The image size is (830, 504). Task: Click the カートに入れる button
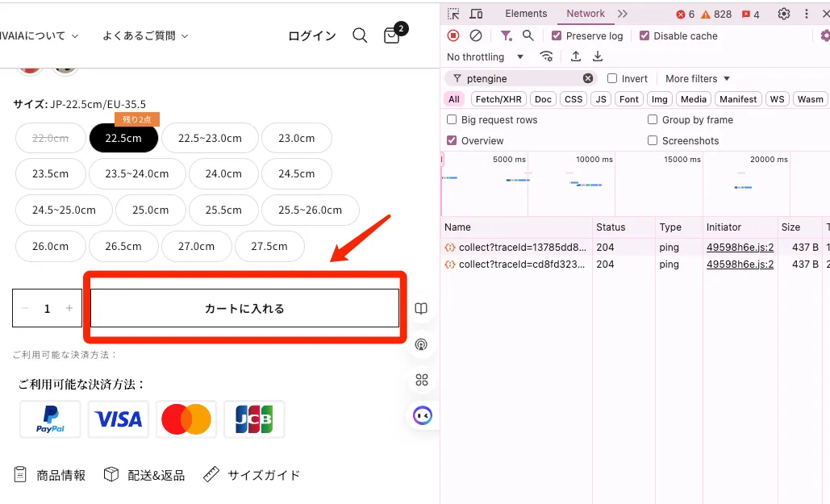tap(244, 308)
